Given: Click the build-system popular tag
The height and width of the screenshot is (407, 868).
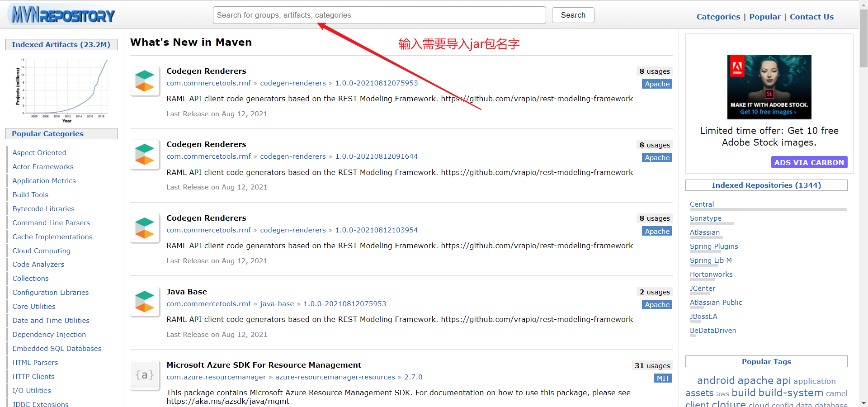Looking at the screenshot, I should (791, 393).
